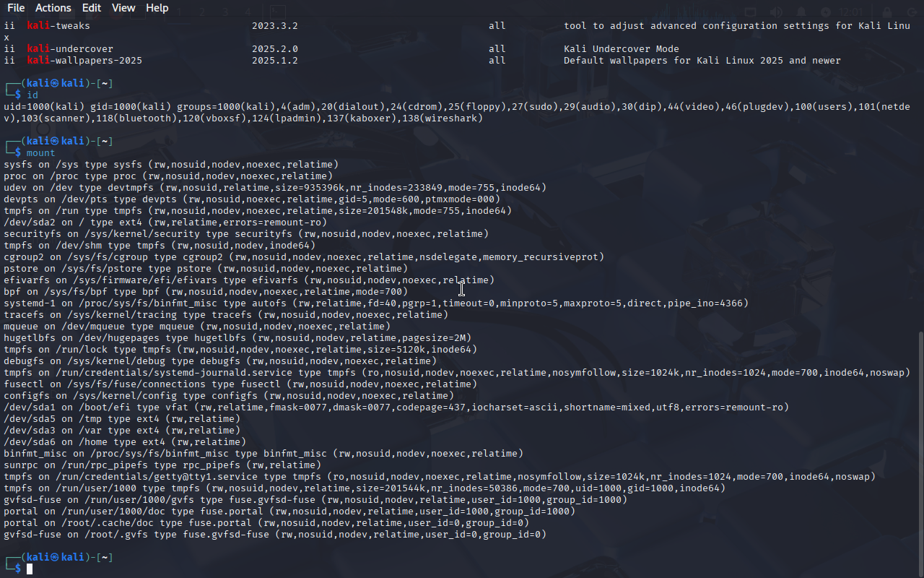Image resolution: width=924 pixels, height=578 pixels.
Task: Click the 'mqueue on /dev/mqueue' line
Action: point(197,327)
